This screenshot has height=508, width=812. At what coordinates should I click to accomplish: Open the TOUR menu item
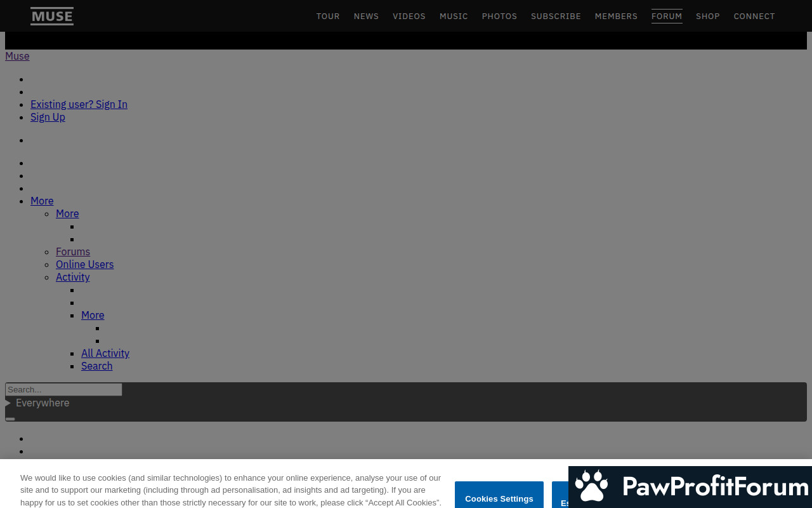click(328, 17)
